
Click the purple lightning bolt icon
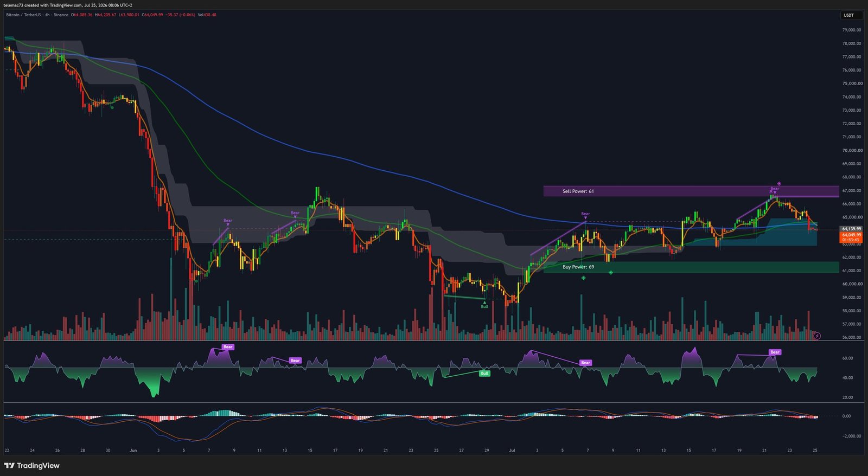[817, 336]
